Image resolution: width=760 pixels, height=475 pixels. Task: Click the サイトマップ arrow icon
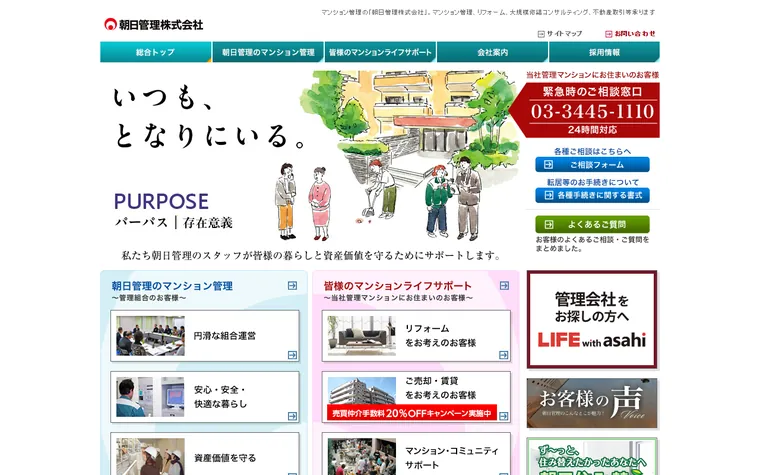click(x=541, y=34)
